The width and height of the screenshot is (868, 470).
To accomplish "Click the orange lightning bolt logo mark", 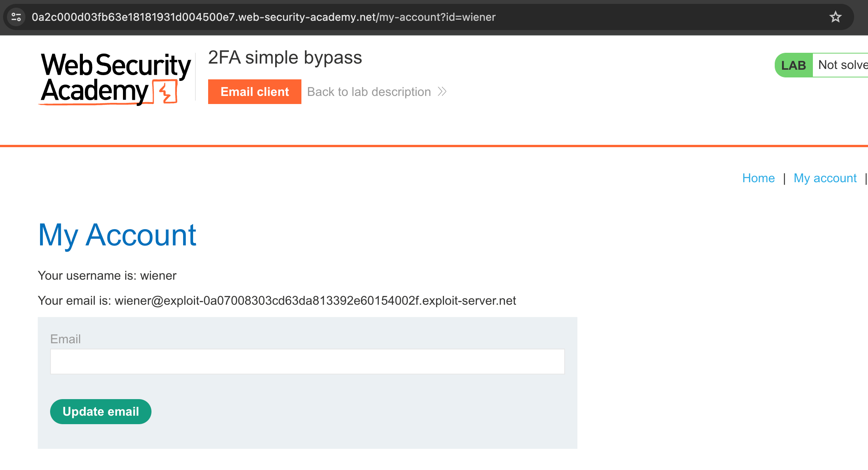I will coord(166,92).
